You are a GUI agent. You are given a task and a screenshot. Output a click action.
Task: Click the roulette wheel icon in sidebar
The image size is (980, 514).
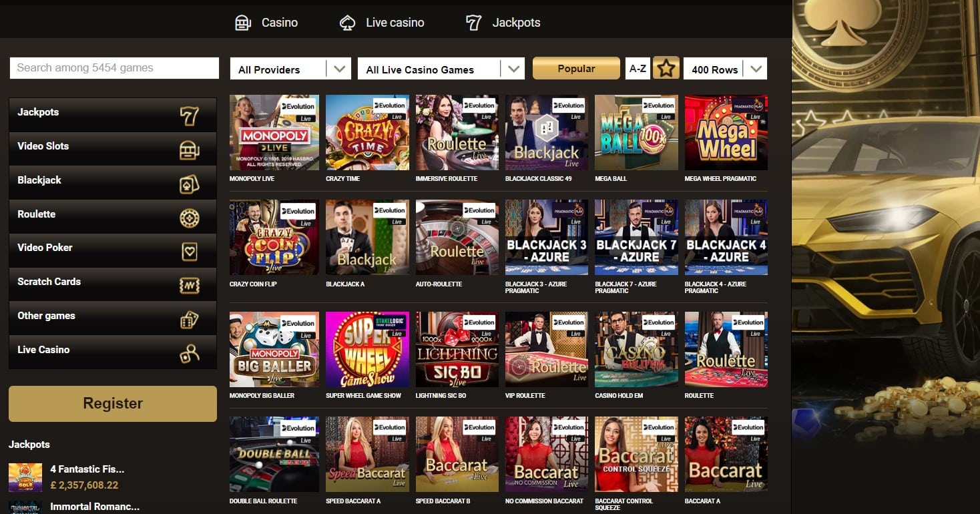click(190, 218)
